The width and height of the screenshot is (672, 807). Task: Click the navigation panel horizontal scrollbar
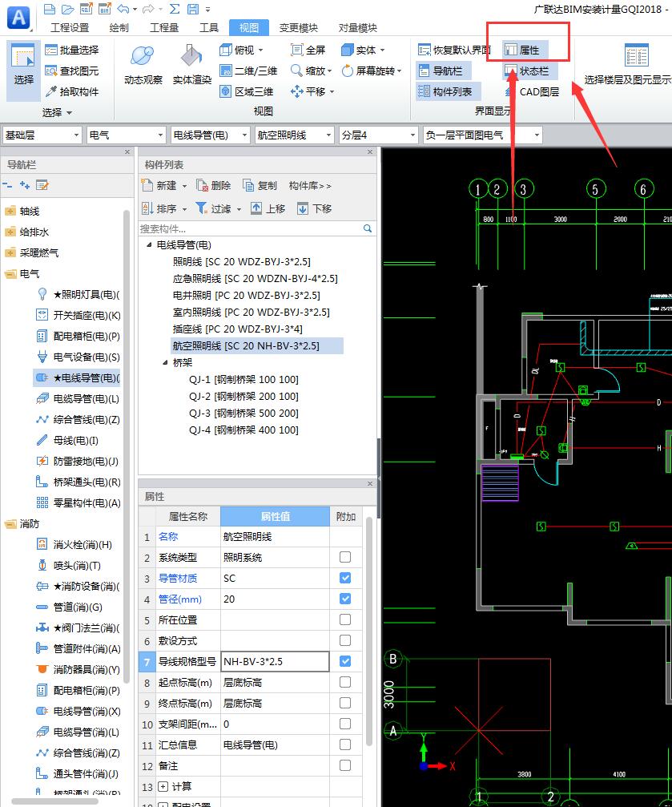54,802
